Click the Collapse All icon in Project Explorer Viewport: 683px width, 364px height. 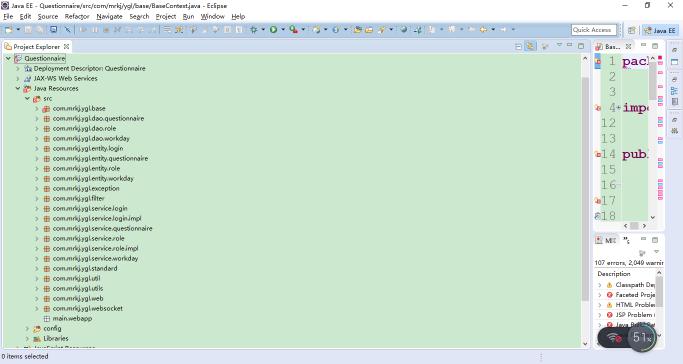(518, 46)
